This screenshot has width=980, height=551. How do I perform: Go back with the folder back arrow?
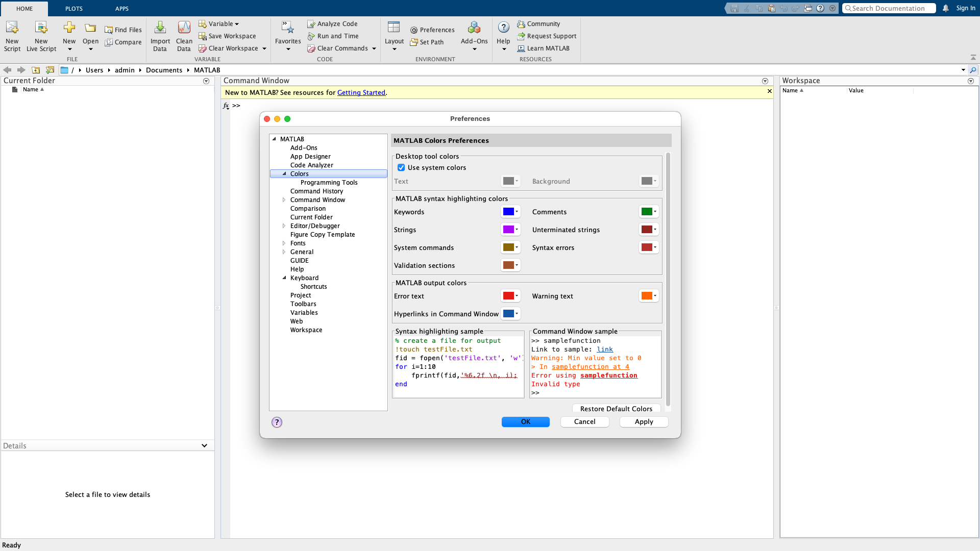tap(7, 70)
